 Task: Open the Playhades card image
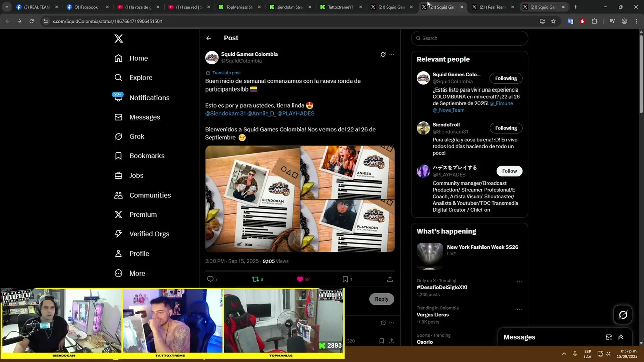348,226
